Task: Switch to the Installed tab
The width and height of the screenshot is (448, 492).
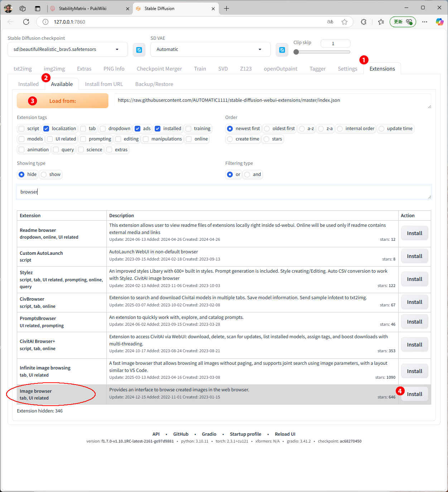Action: 28,84
